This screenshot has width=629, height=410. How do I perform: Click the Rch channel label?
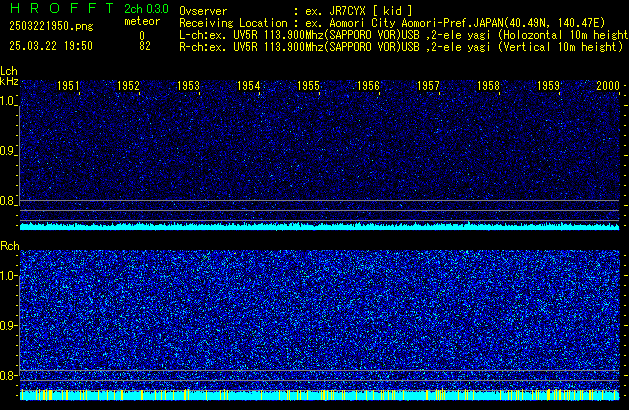click(x=10, y=246)
